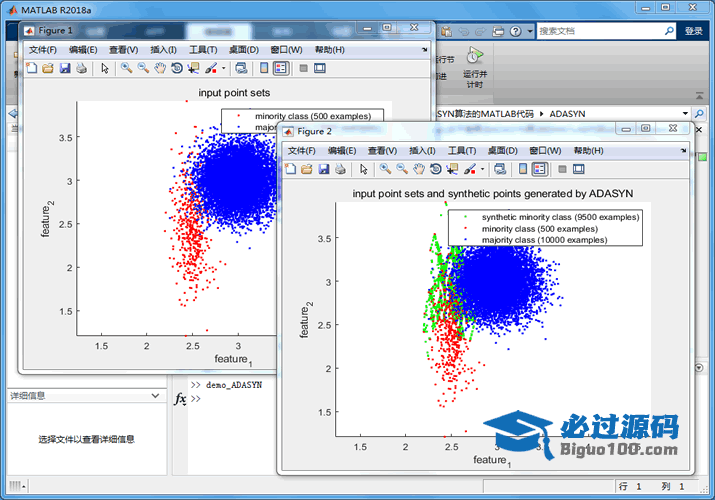
Task: Open brush color dropdown arrow in Figure 2
Action: pyautogui.click(x=482, y=169)
